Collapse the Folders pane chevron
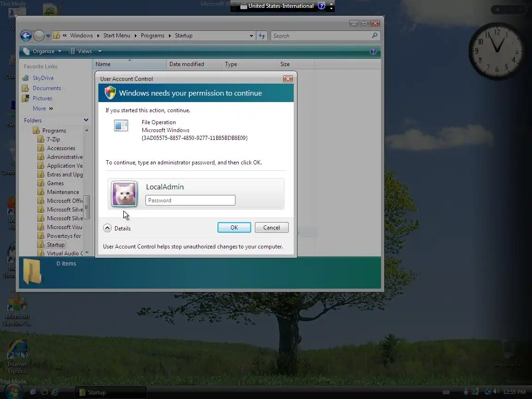Screen dimensions: 532x399 (86, 120)
